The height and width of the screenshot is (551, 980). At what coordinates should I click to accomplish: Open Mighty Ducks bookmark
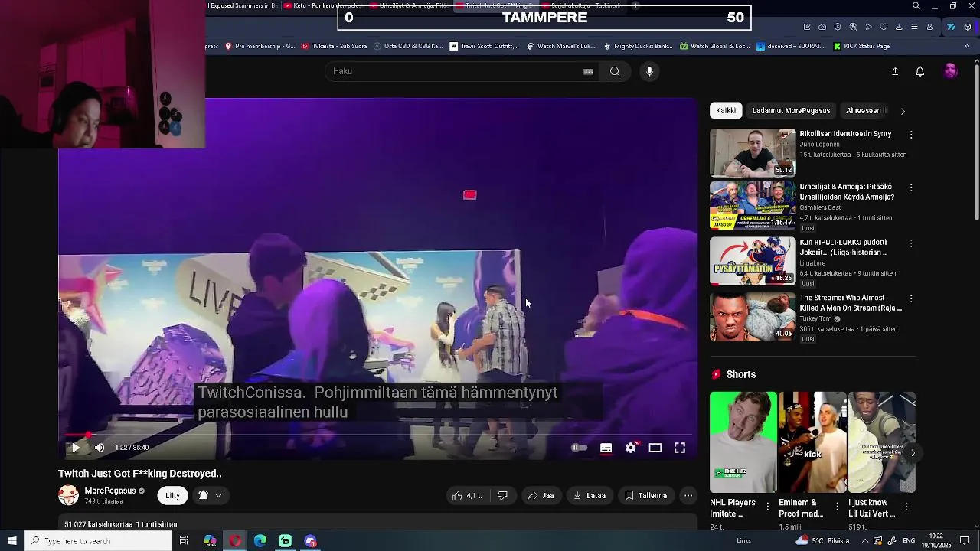pyautogui.click(x=638, y=46)
